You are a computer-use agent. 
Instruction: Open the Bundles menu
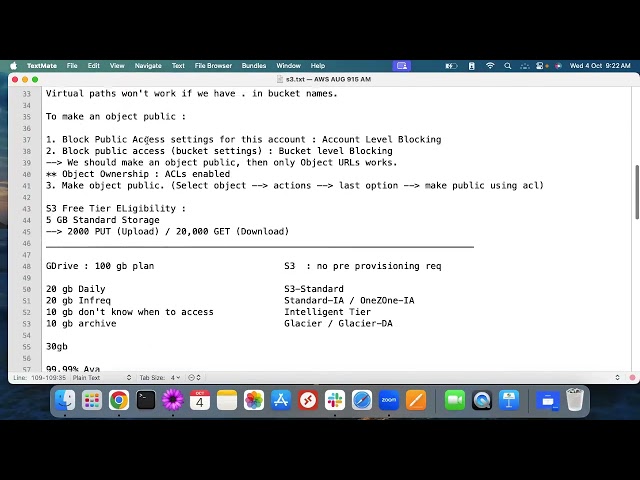(254, 66)
